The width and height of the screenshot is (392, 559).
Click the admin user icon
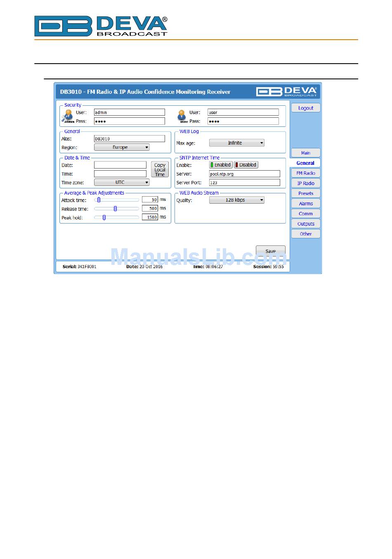tap(68, 116)
